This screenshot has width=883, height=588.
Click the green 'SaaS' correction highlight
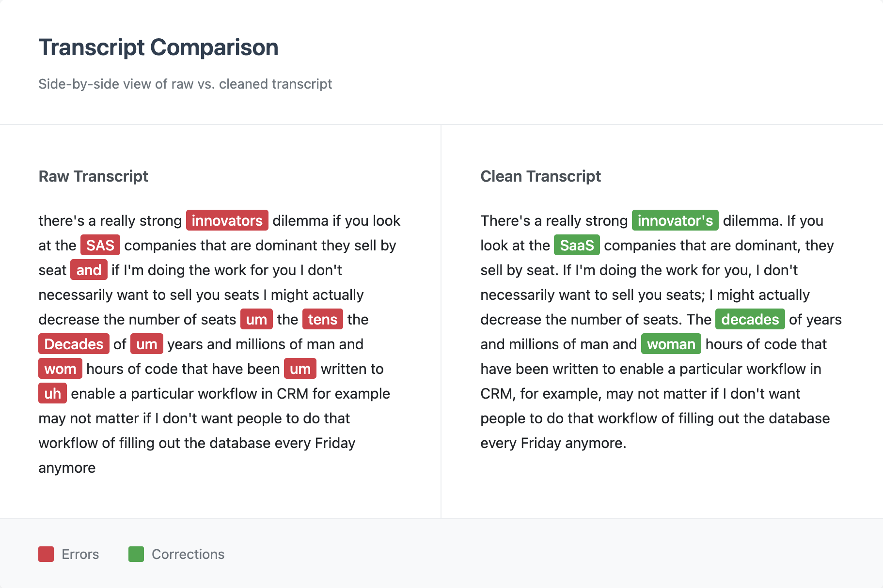point(577,245)
